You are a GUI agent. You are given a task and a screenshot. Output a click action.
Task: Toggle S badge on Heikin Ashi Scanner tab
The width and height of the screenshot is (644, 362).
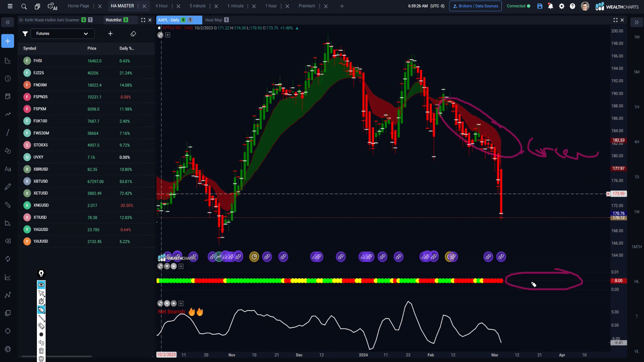point(84,20)
